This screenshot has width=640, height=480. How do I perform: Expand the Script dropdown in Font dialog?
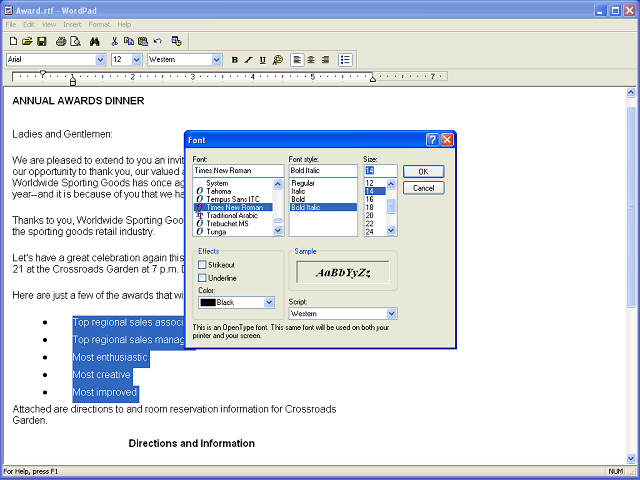(391, 314)
